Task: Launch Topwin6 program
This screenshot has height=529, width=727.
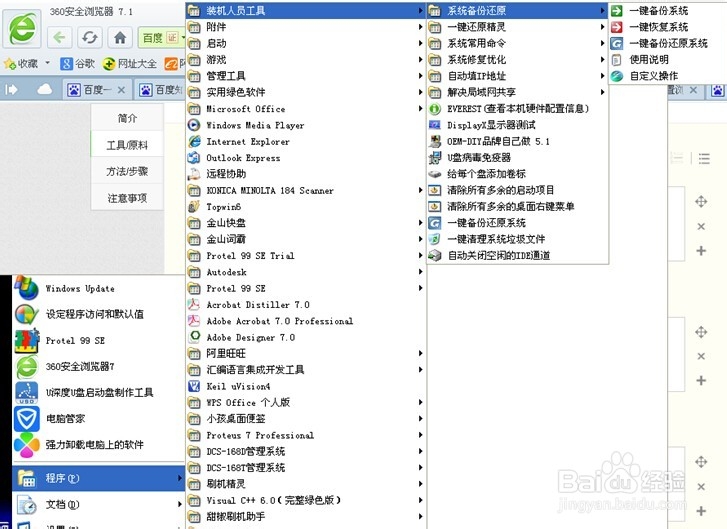Action: coord(306,206)
